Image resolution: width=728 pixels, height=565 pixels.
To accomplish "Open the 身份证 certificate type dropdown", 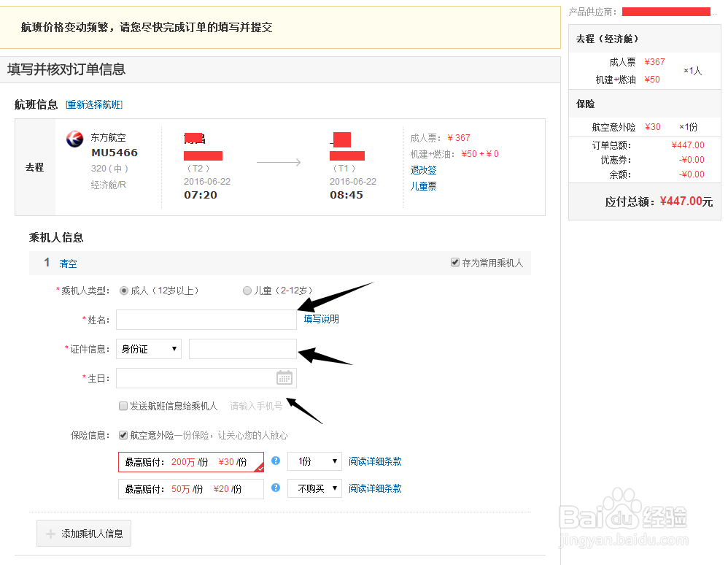I will [148, 349].
